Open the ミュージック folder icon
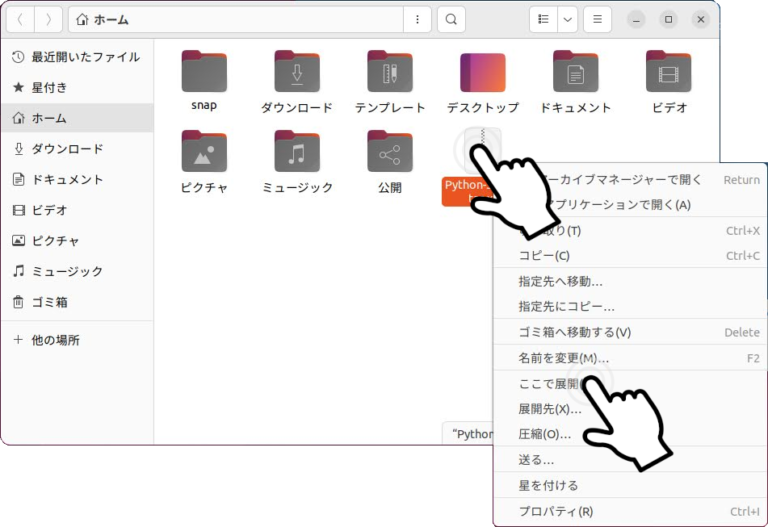Viewport: 768px width, 527px height. point(297,151)
